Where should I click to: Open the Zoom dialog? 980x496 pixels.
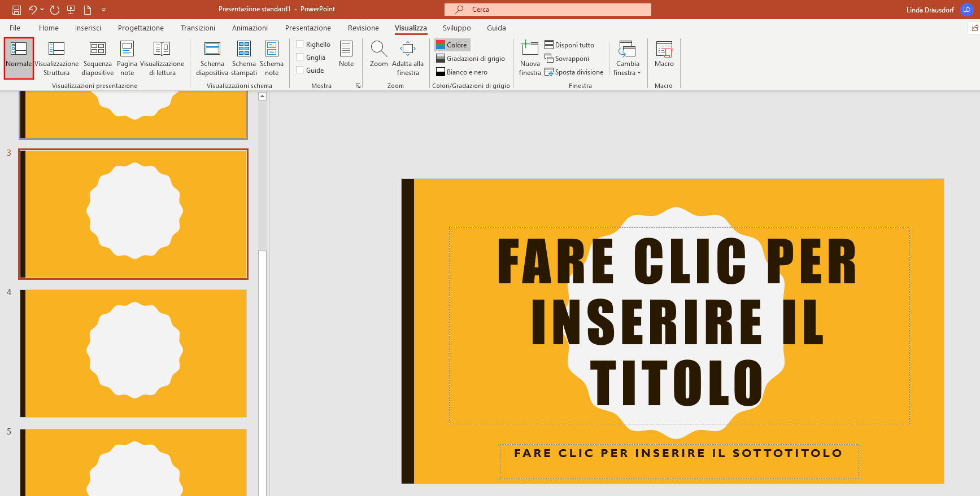tap(379, 54)
